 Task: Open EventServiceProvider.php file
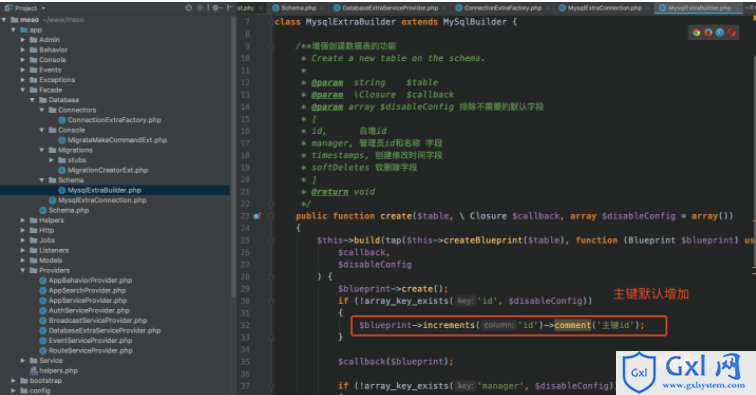click(90, 341)
